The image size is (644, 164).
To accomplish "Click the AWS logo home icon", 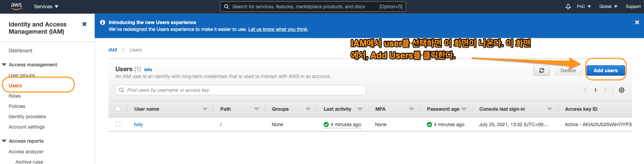I will (16, 6).
